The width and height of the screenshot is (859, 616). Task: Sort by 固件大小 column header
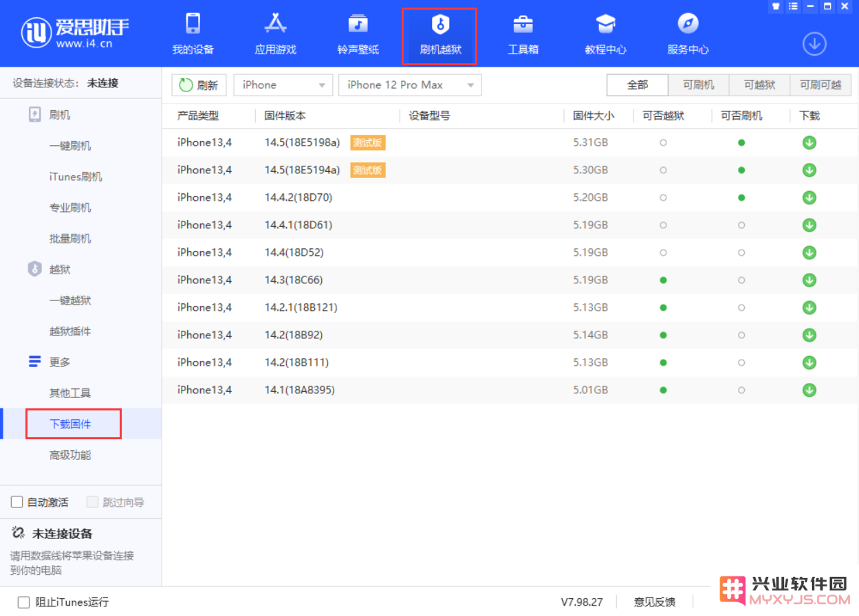(x=594, y=116)
